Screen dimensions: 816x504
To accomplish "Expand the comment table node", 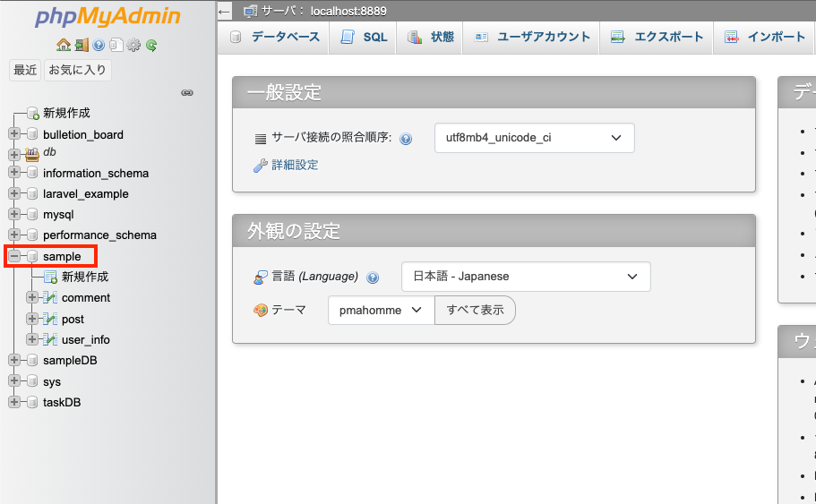I will [32, 297].
